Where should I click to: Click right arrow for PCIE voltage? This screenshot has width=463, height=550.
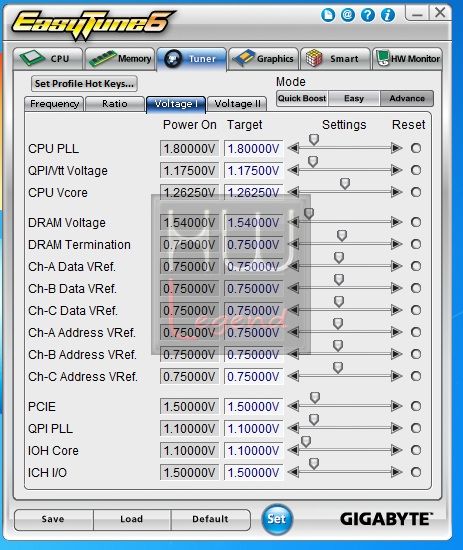pyautogui.click(x=396, y=406)
